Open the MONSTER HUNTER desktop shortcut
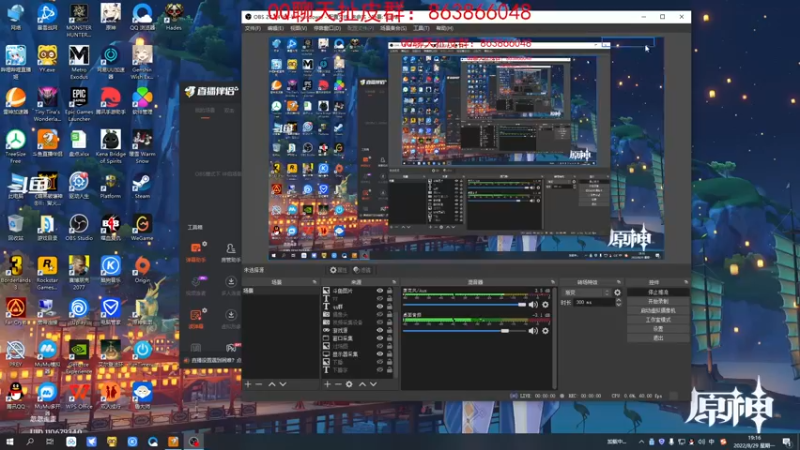800x450 pixels. [79, 20]
